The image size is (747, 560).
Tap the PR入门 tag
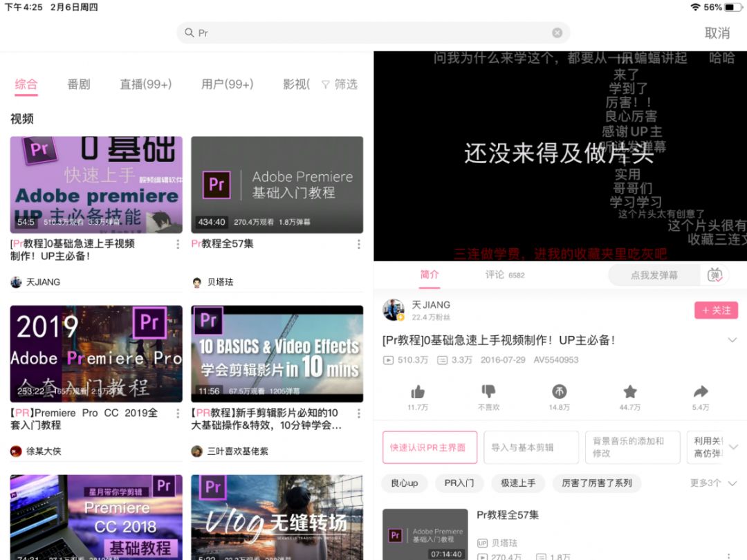[x=459, y=483]
